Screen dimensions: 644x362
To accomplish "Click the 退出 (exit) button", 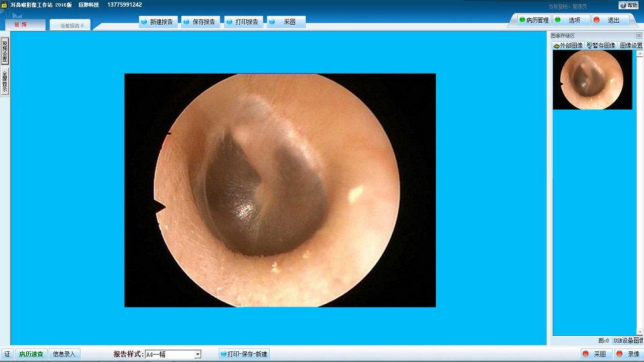I will tap(610, 20).
